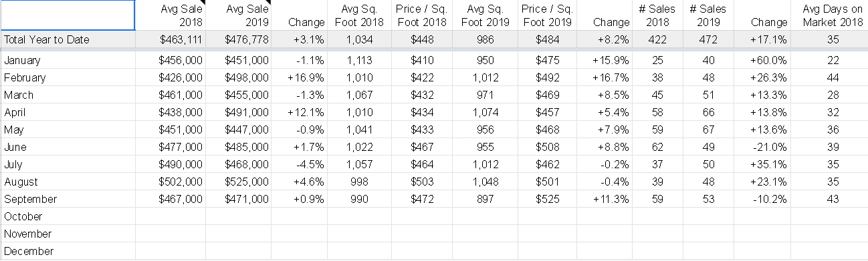
Task: Select the January row label cell
Action: pyautogui.click(x=68, y=60)
